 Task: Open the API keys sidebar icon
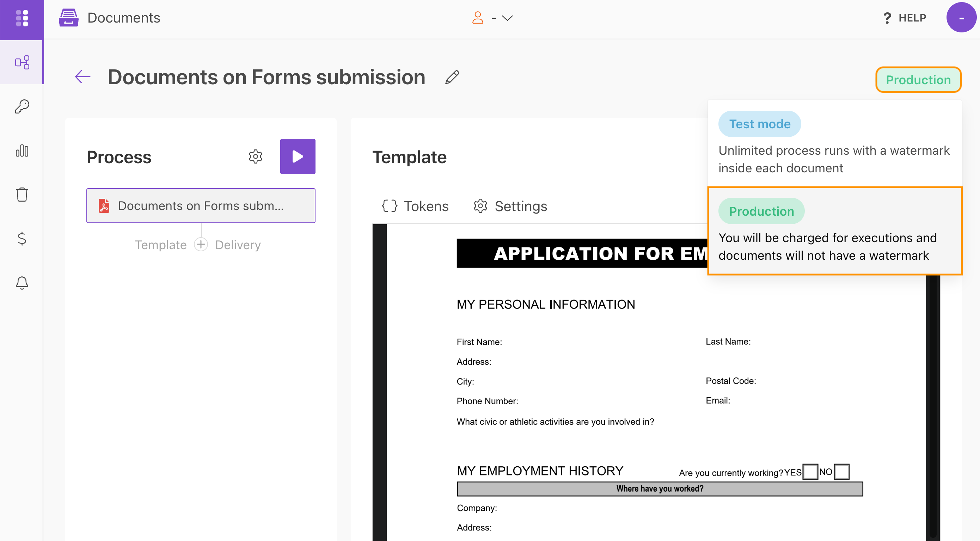click(22, 106)
